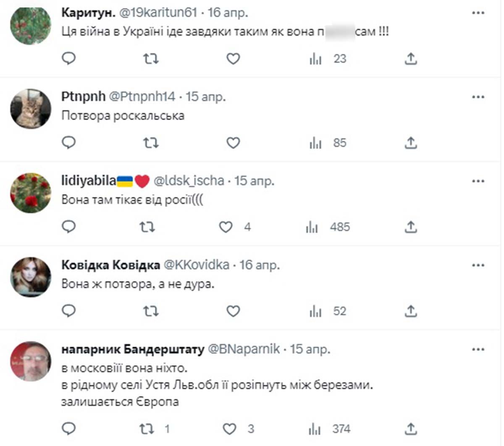
Task: Share the Ковідка Ковідка tweet
Action: tap(410, 311)
